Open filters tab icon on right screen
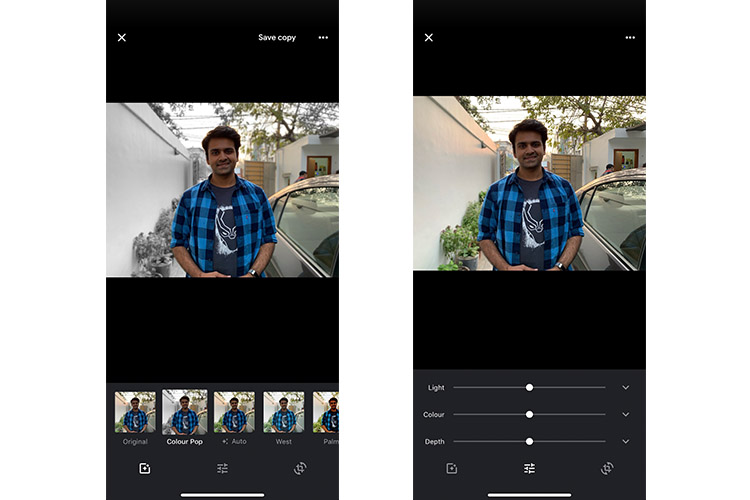 click(x=452, y=468)
